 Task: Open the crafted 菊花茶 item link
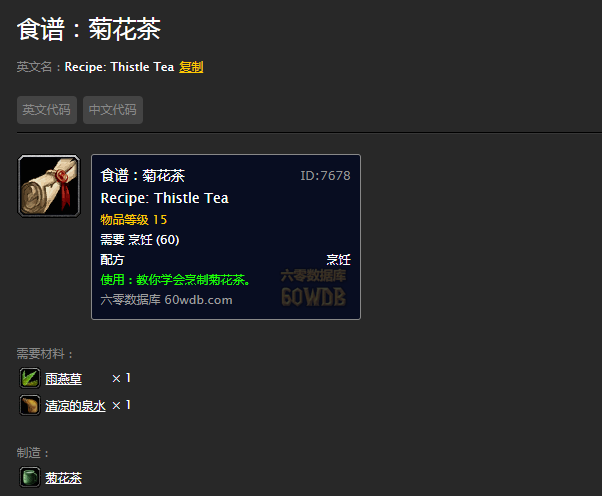click(63, 478)
